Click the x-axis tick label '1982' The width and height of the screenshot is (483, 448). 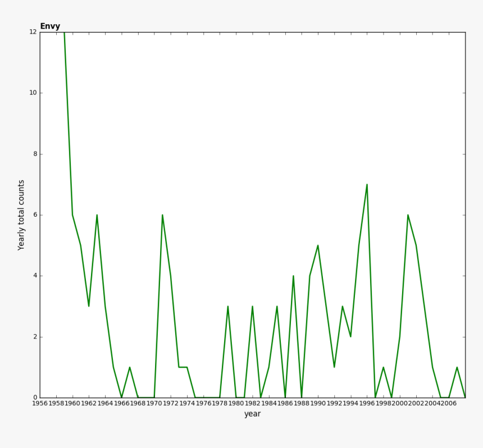pyautogui.click(x=253, y=403)
